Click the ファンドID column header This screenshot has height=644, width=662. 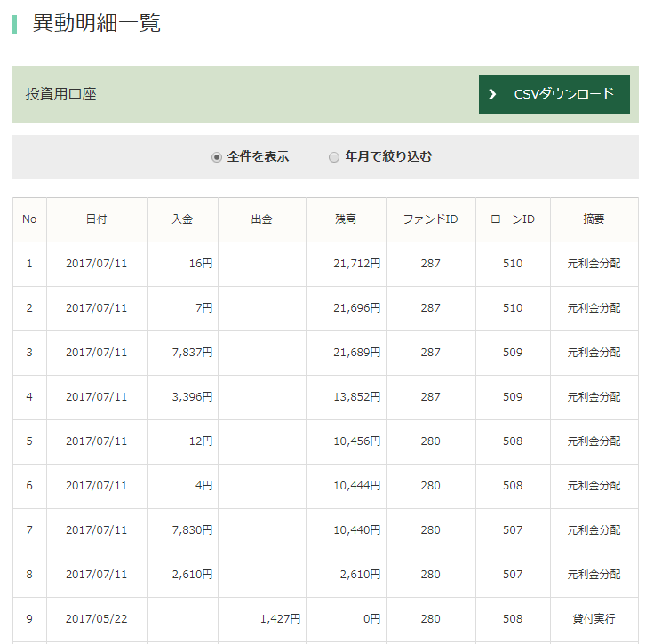pos(430,219)
